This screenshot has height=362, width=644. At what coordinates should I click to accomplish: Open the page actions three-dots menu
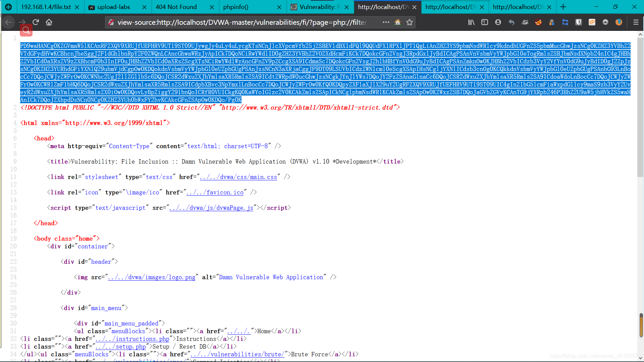[386, 22]
